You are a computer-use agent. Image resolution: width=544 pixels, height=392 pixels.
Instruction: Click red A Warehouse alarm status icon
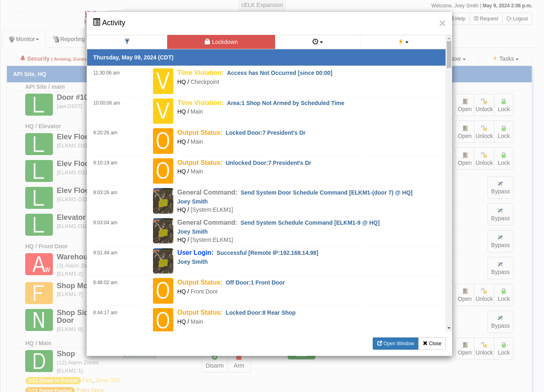(x=39, y=264)
